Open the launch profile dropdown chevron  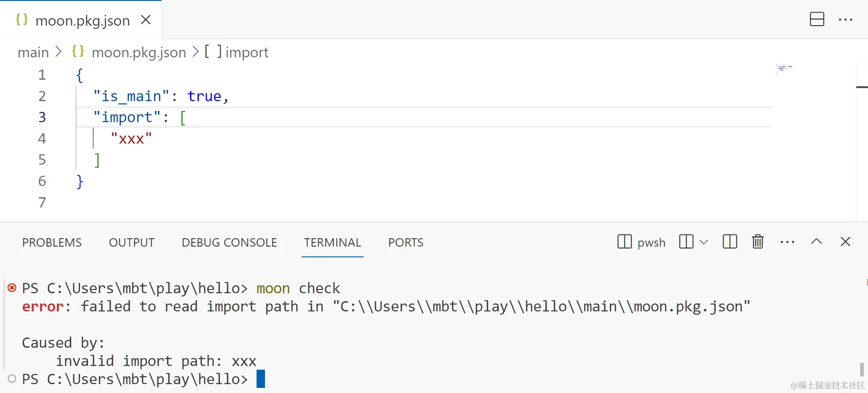[x=704, y=242]
